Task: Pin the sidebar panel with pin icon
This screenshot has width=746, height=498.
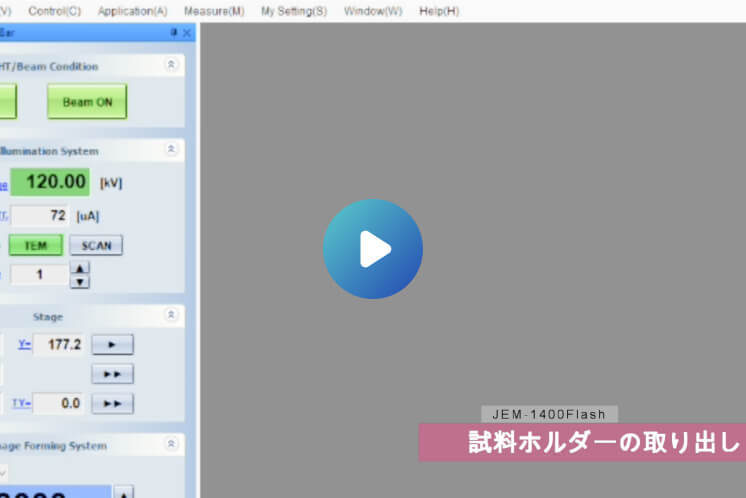Action: [x=174, y=33]
